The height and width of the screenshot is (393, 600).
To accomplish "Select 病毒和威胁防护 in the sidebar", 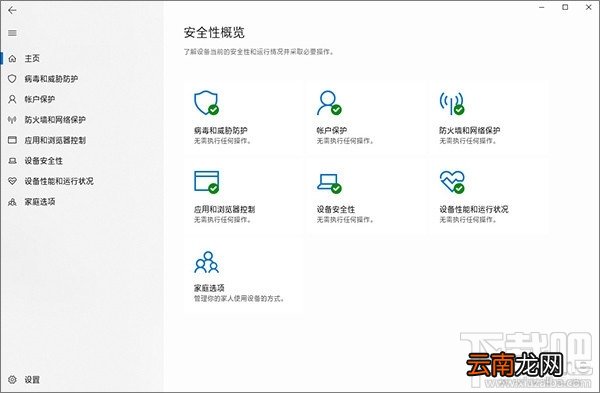I will coord(51,79).
